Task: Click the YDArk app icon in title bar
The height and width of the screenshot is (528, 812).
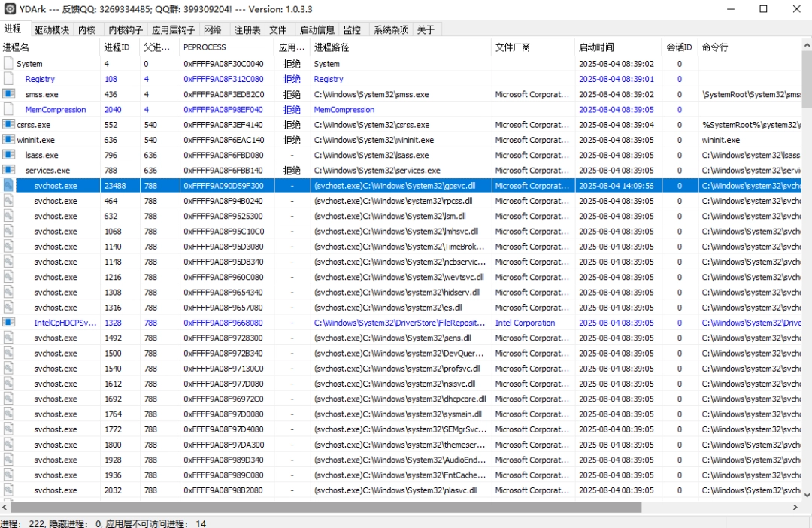Action: [9, 9]
